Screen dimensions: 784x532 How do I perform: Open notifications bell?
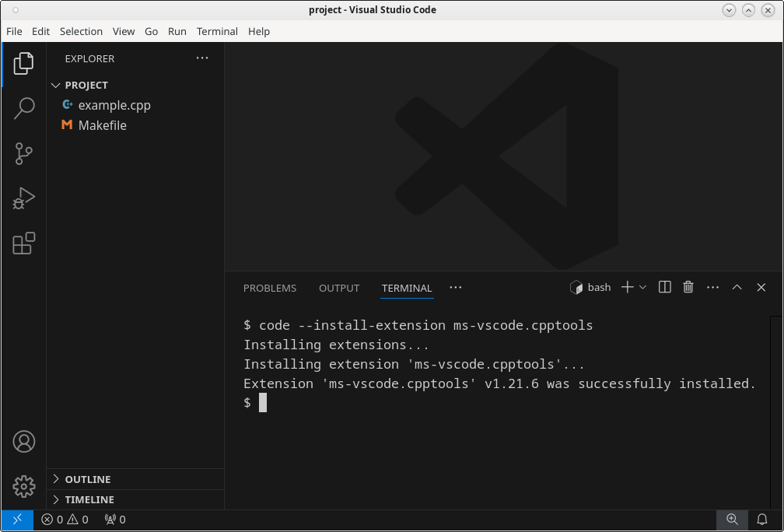coord(761,520)
